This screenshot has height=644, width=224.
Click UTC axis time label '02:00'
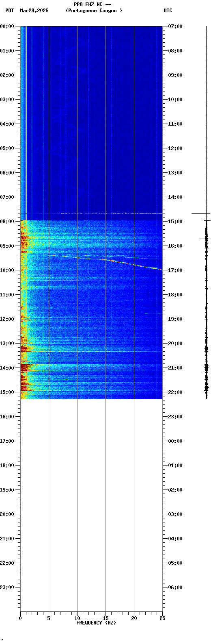(x=175, y=490)
